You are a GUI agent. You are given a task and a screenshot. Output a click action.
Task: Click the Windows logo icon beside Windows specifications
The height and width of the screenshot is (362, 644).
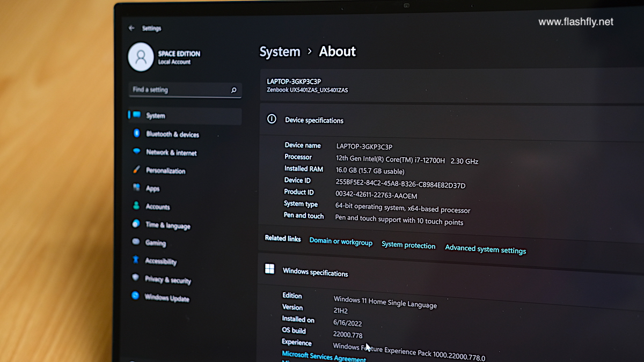(x=269, y=269)
